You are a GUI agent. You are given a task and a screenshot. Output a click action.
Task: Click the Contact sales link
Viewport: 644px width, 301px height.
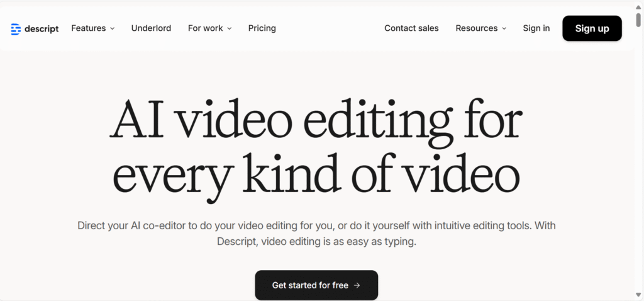coord(411,28)
